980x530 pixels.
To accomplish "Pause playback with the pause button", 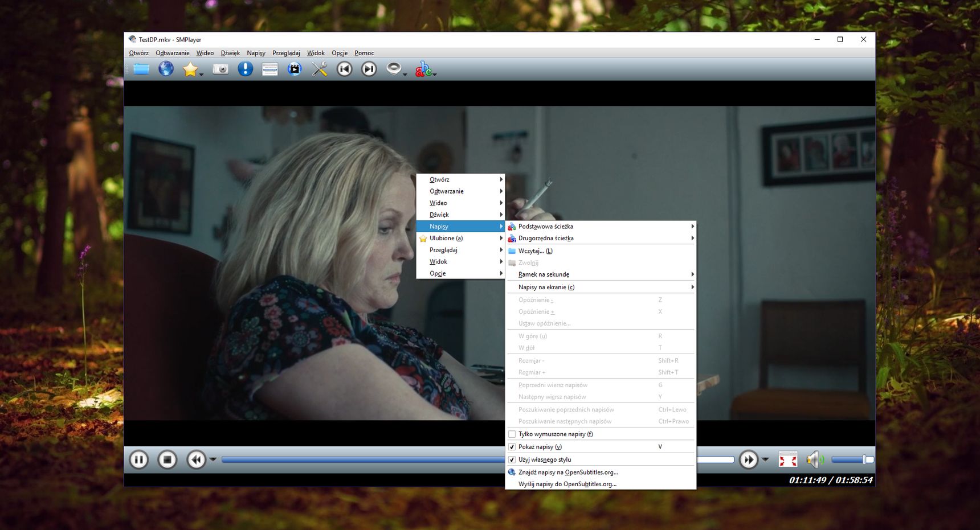I will pyautogui.click(x=139, y=459).
